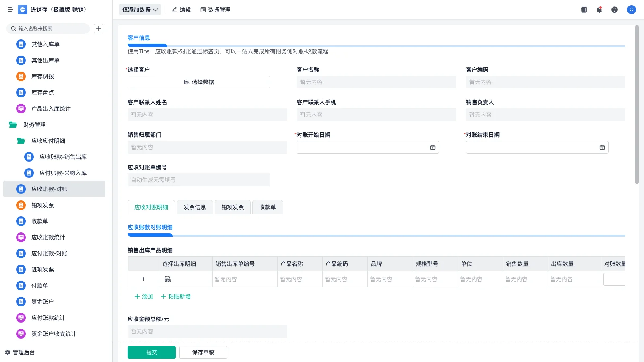Image resolution: width=644 pixels, height=362 pixels.
Task: Click the 选择数据 button
Action: coord(199,82)
